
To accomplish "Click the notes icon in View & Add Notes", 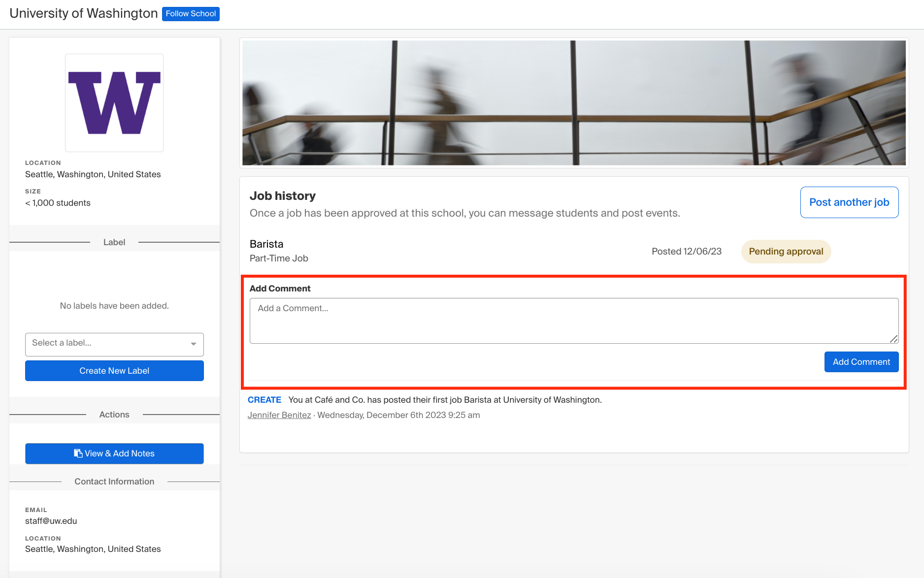I will (78, 453).
